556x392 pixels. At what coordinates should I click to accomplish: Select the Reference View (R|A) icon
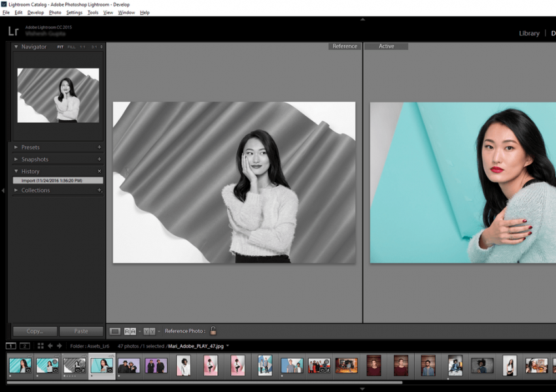click(x=130, y=331)
